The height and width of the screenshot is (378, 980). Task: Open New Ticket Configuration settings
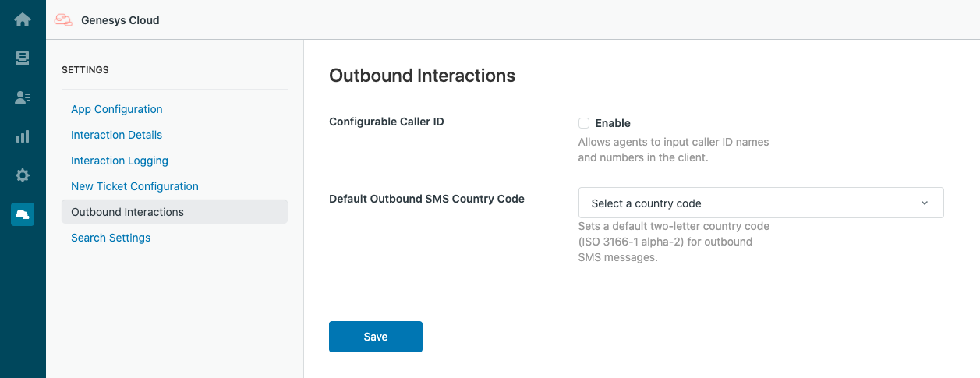click(x=135, y=186)
